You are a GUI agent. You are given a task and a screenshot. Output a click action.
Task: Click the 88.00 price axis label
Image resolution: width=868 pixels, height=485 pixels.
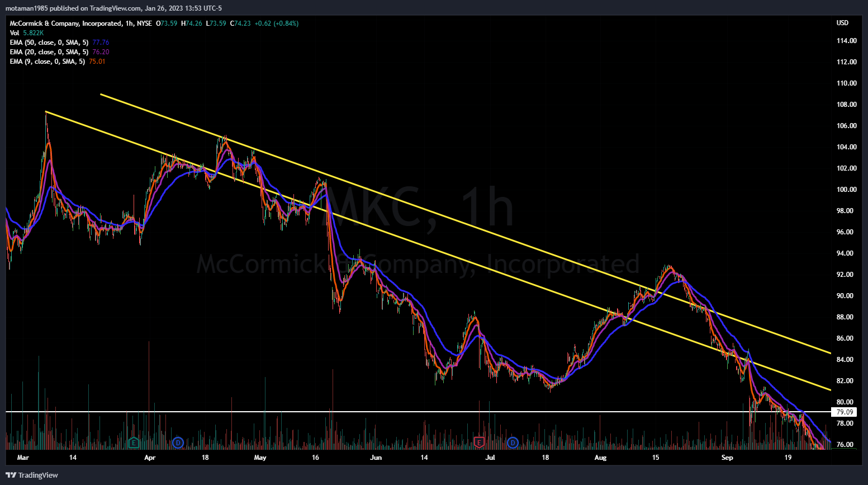pos(845,317)
